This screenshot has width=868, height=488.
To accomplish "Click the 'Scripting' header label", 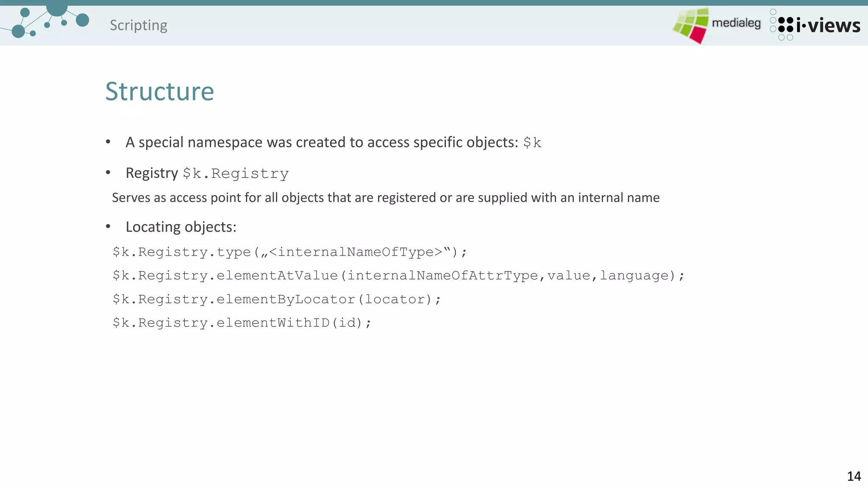I will pyautogui.click(x=139, y=25).
